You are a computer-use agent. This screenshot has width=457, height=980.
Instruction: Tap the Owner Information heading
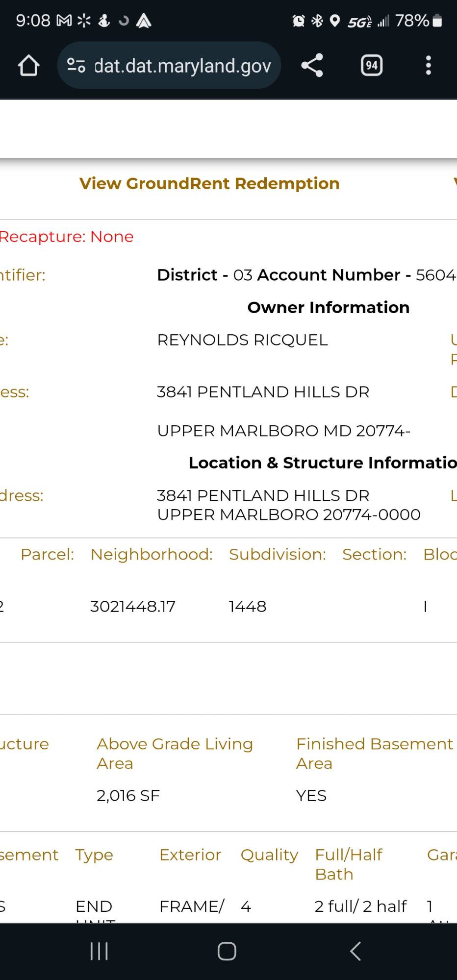pos(328,308)
